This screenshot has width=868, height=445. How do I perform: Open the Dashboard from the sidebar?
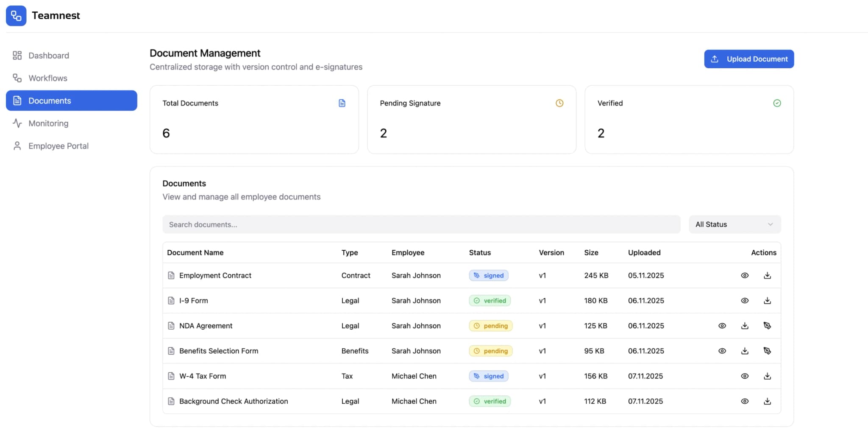[48, 55]
